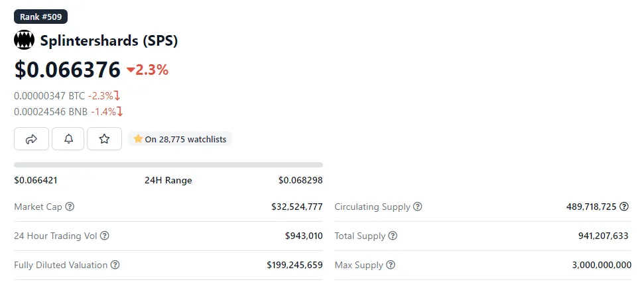Click the red 2.3% price change indicator

[147, 70]
